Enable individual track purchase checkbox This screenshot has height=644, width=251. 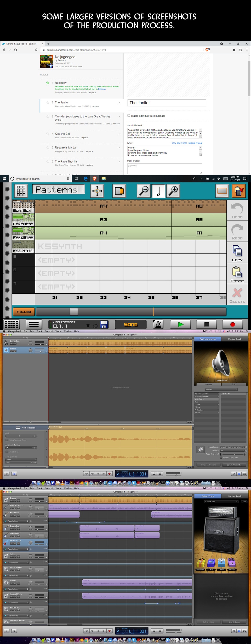129,115
